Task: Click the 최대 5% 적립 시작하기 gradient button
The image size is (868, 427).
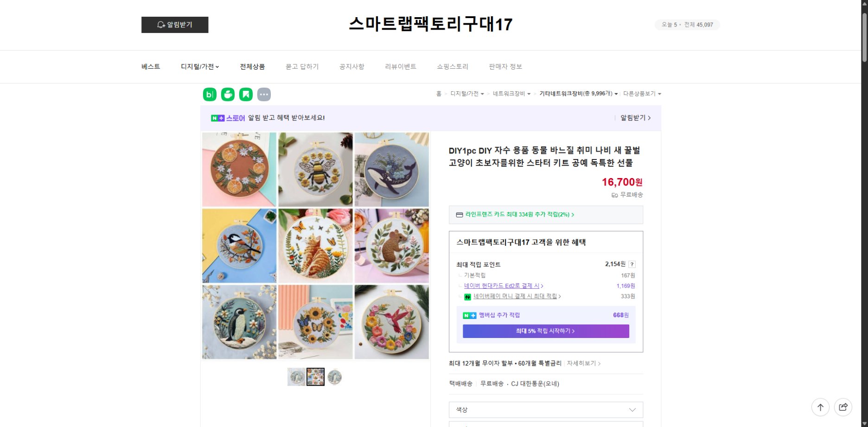Action: pos(545,331)
